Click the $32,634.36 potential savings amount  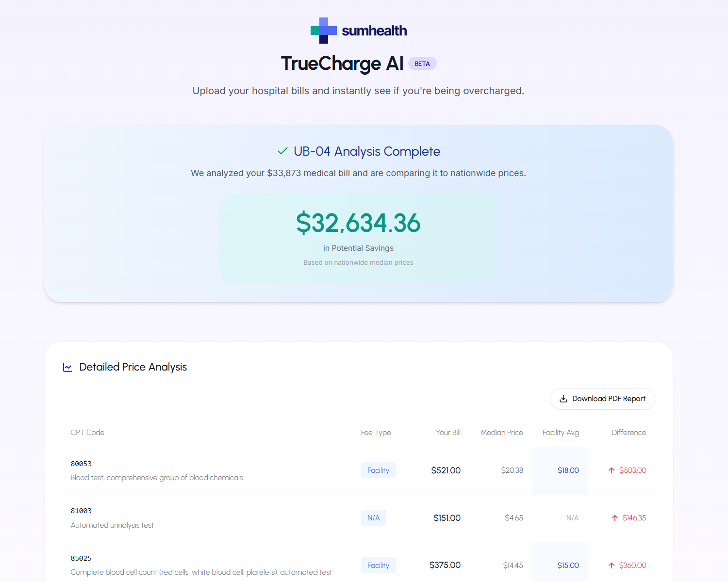[x=358, y=223]
